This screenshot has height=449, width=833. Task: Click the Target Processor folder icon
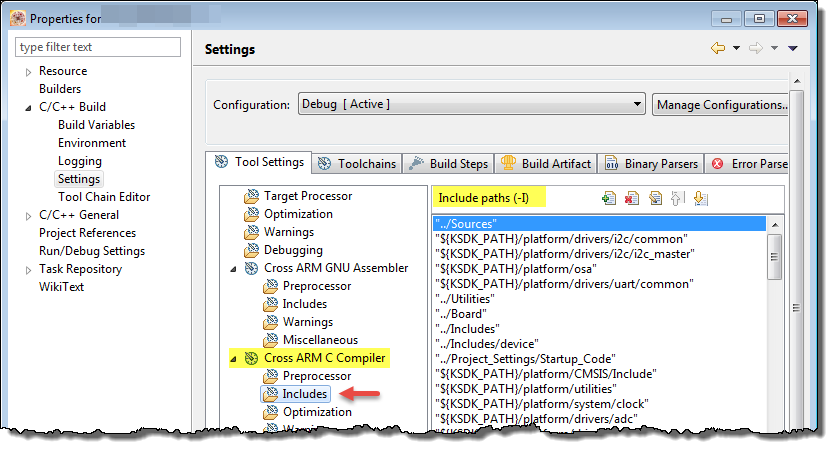click(251, 196)
